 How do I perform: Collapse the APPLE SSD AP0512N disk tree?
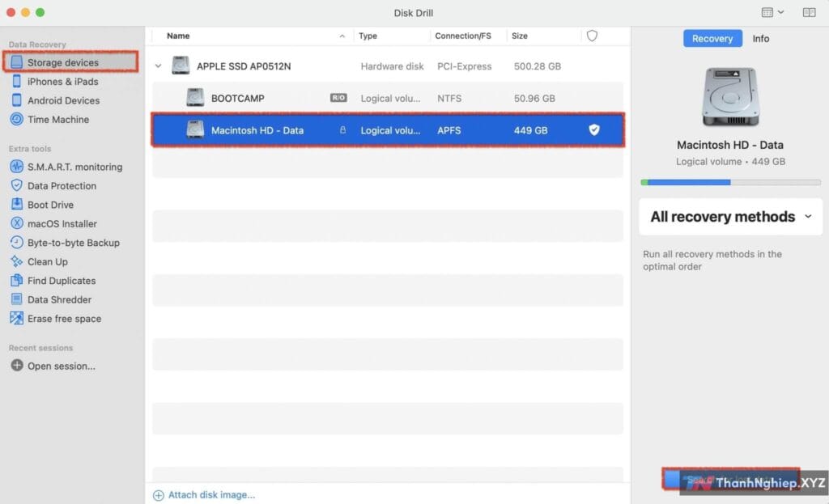click(x=158, y=66)
